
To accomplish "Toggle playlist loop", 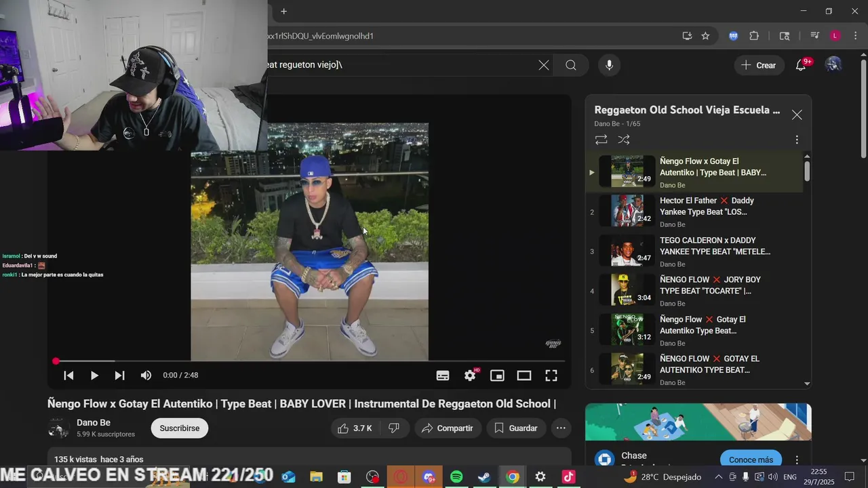I will click(601, 140).
